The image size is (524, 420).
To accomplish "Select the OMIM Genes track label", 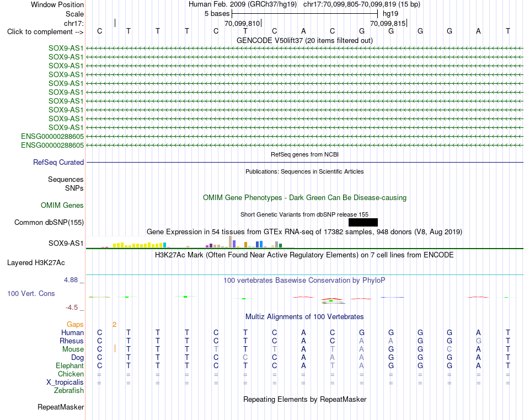I will point(62,206).
